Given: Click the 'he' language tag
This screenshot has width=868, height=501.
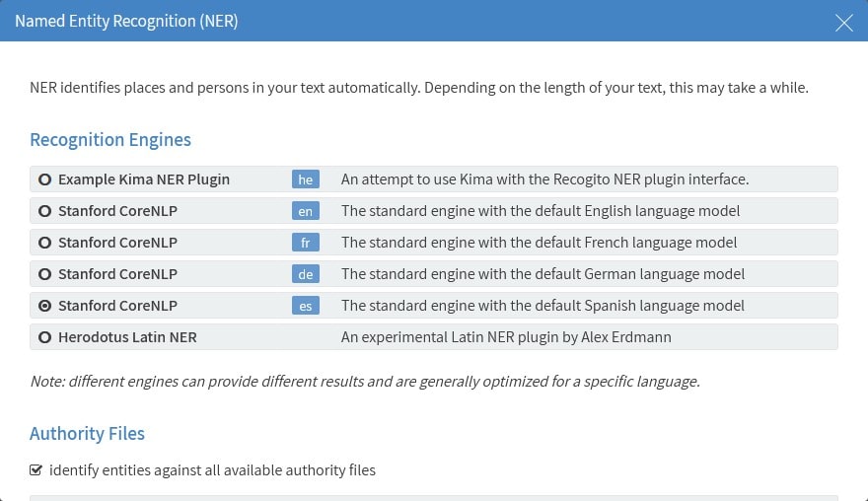Looking at the screenshot, I should pyautogui.click(x=306, y=179).
